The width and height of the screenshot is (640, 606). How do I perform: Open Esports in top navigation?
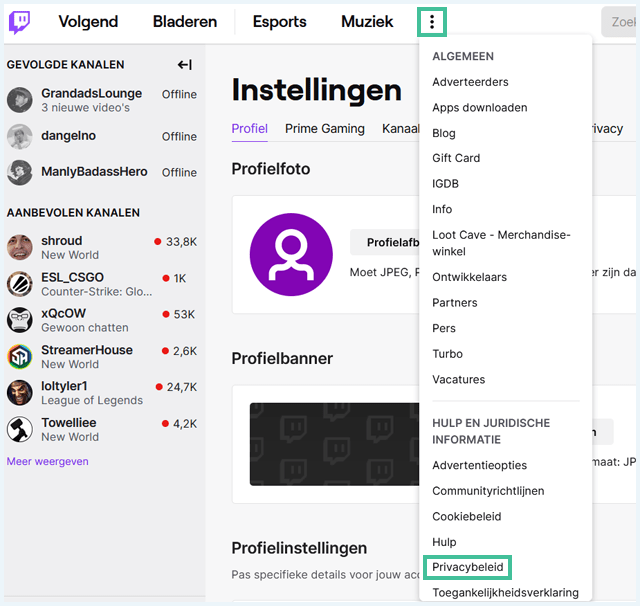280,22
